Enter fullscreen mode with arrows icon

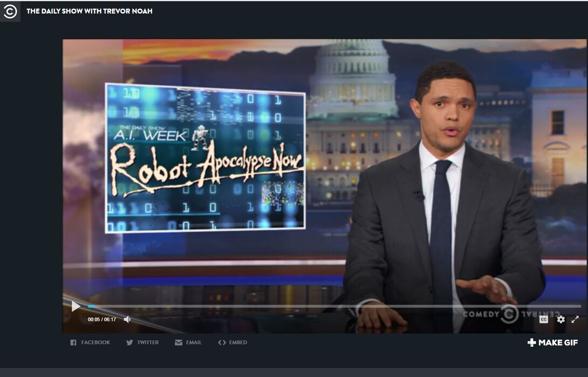coord(575,320)
